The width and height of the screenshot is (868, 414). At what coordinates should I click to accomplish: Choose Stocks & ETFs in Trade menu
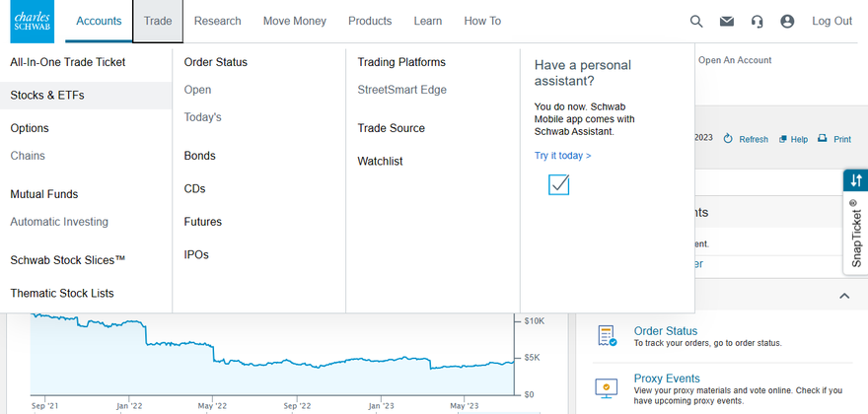tap(86, 96)
